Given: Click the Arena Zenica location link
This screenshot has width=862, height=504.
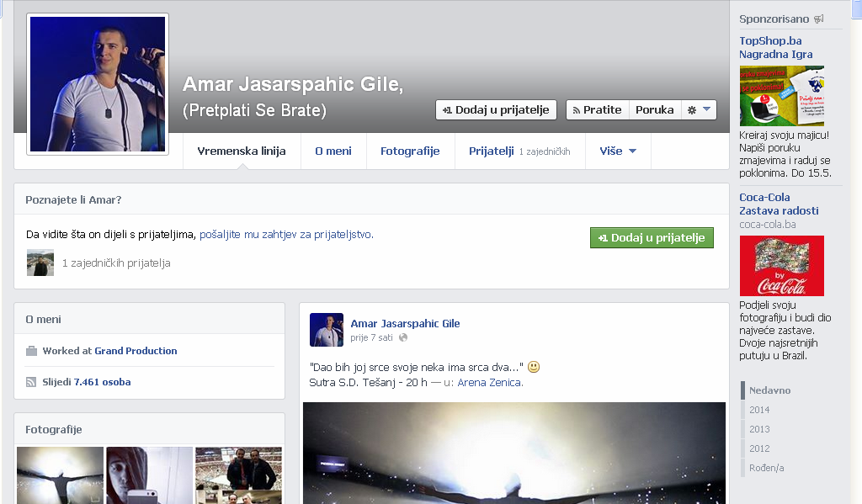Looking at the screenshot, I should click(x=489, y=383).
